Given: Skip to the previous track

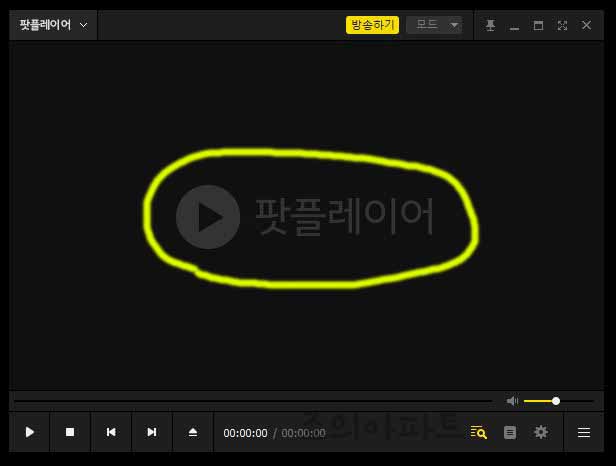Looking at the screenshot, I should pos(111,432).
